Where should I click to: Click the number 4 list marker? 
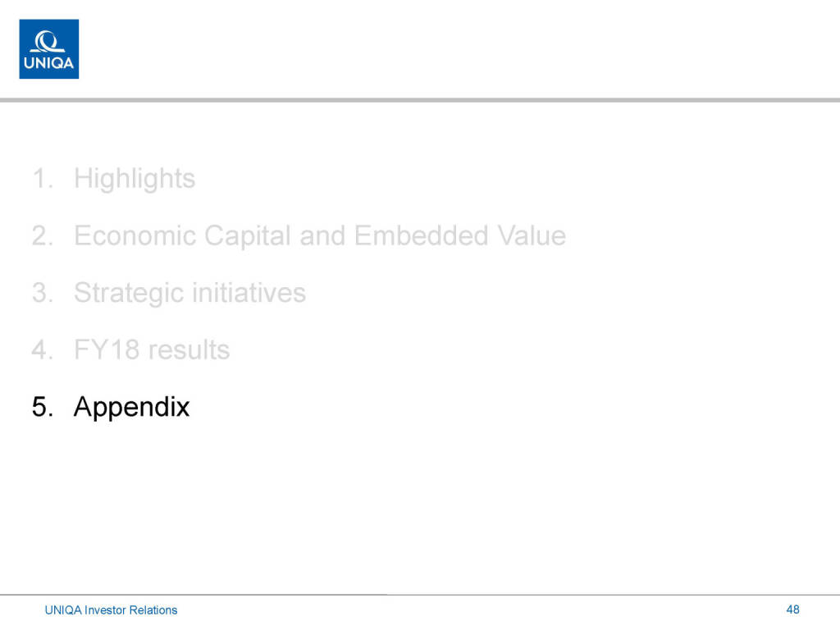tap(42, 350)
